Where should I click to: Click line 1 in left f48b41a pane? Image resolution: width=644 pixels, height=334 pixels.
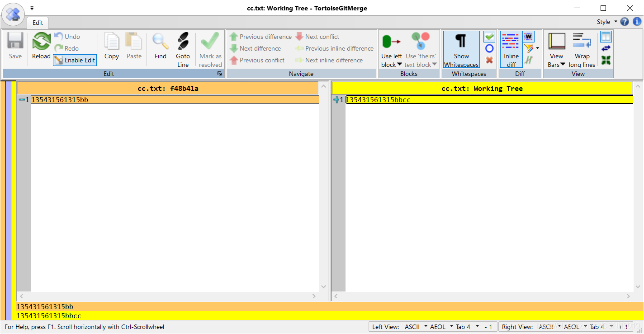tap(175, 100)
